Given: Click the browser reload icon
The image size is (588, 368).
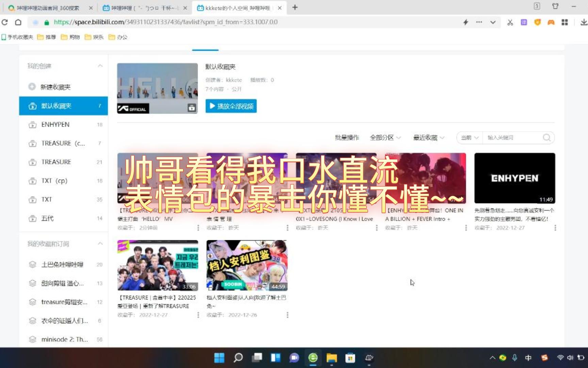Looking at the screenshot, I should pos(5,22).
